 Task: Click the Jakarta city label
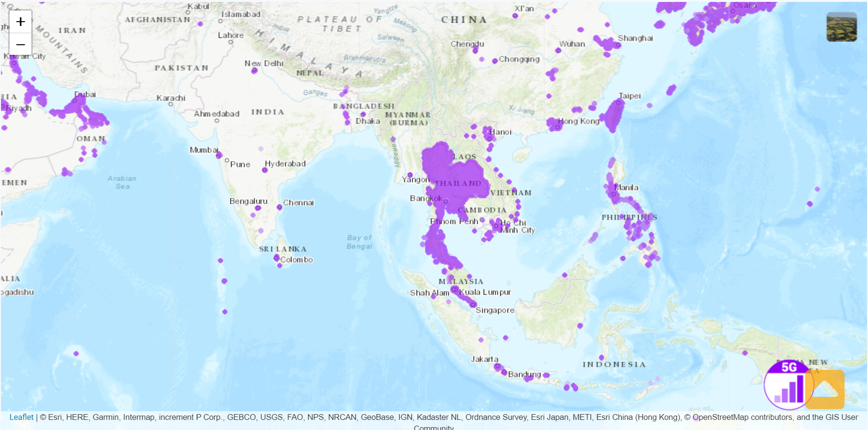(485, 359)
